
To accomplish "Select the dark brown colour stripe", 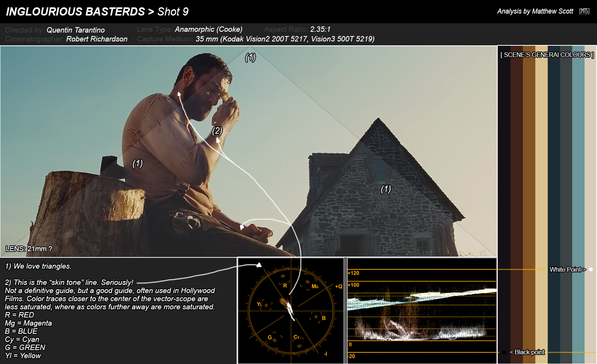I will pos(517,205).
